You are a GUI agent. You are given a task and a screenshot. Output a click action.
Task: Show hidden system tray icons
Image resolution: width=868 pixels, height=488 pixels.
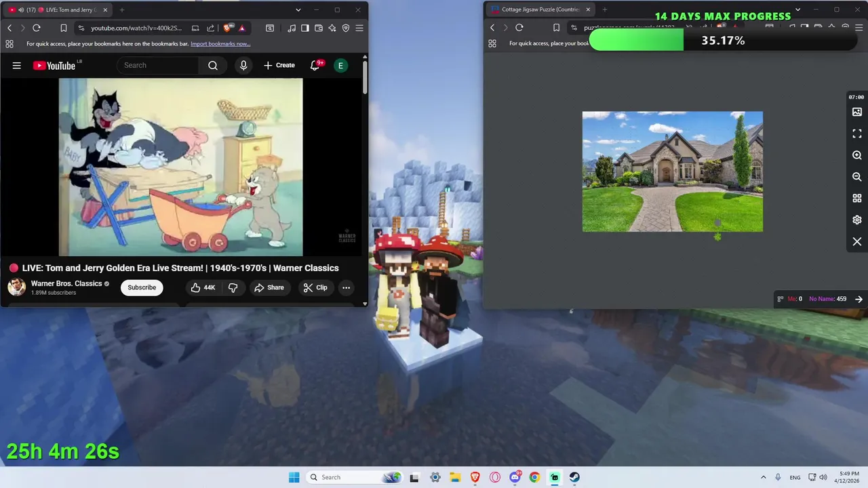point(763,477)
